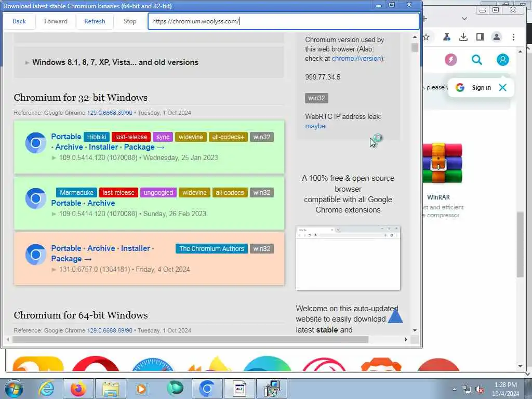Click the Google logo in the Sign in popup
This screenshot has height=399, width=532.
(460, 87)
